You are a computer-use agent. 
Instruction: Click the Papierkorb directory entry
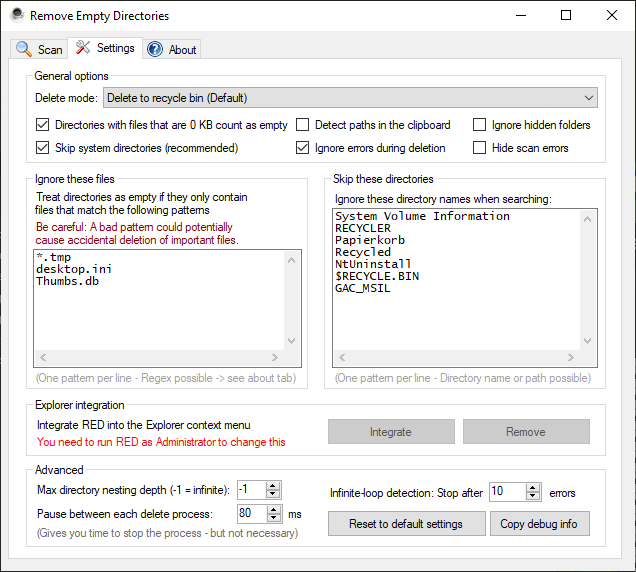click(370, 240)
